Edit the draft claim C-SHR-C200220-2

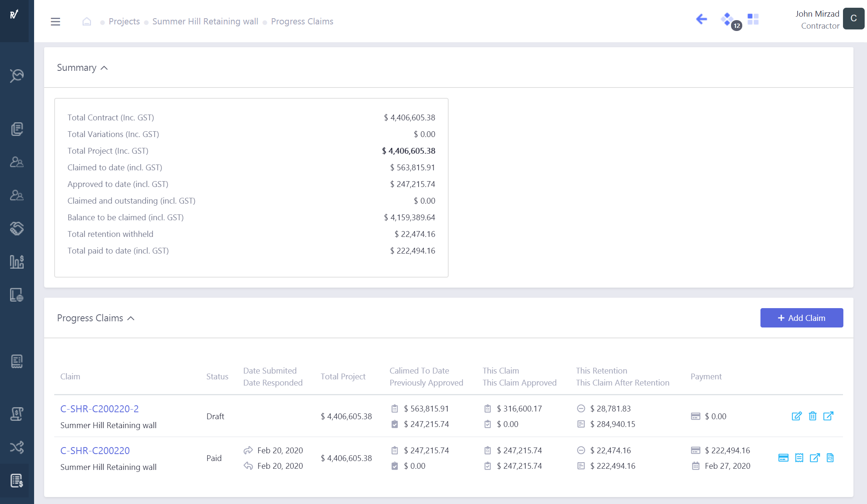(796, 416)
